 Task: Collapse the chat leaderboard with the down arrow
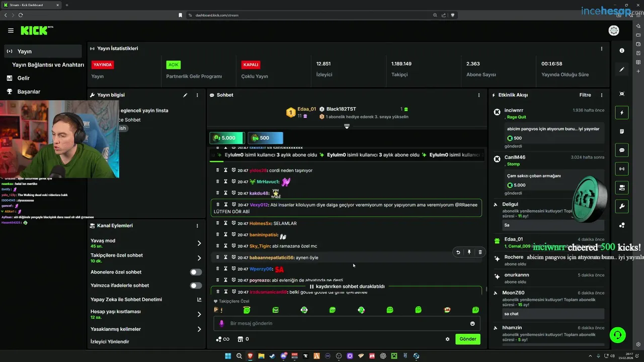[347, 126]
